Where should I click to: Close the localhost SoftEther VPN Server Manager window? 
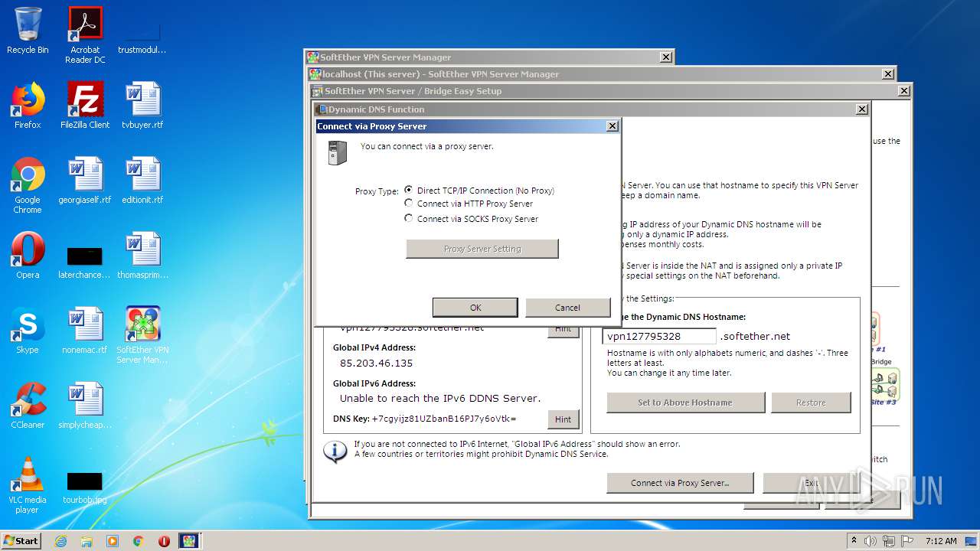(x=888, y=74)
